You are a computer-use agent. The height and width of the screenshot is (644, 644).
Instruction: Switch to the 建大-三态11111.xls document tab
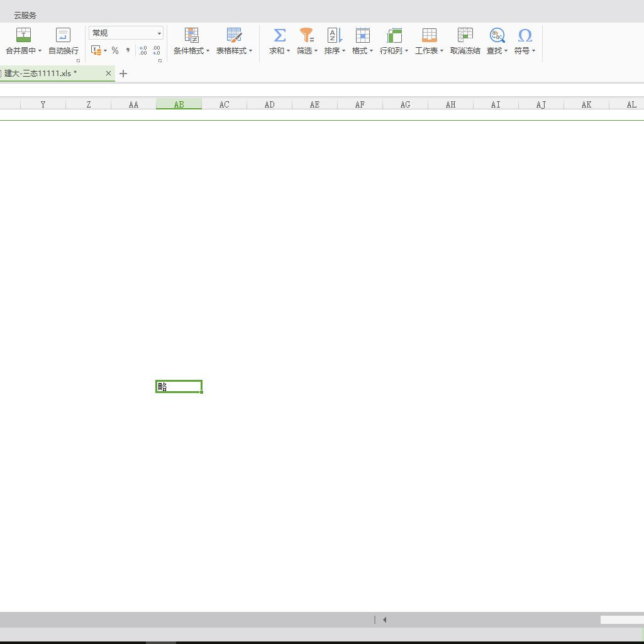coord(41,74)
